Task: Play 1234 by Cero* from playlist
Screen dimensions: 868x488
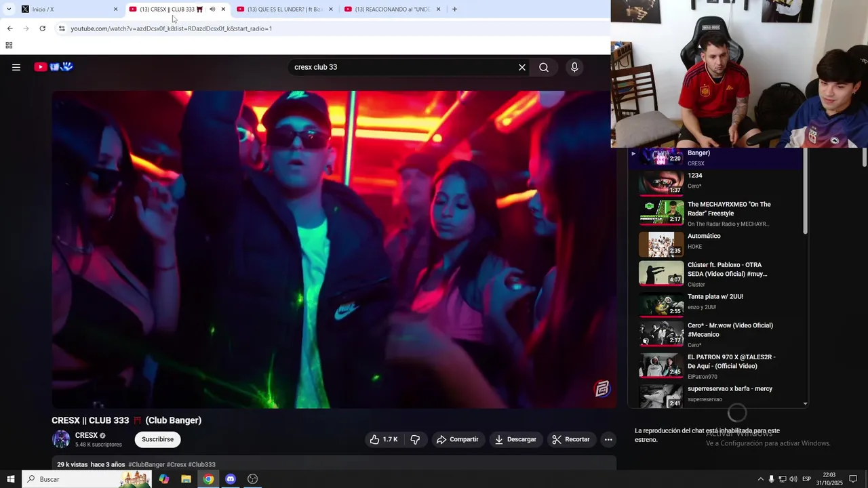Action: (x=715, y=181)
